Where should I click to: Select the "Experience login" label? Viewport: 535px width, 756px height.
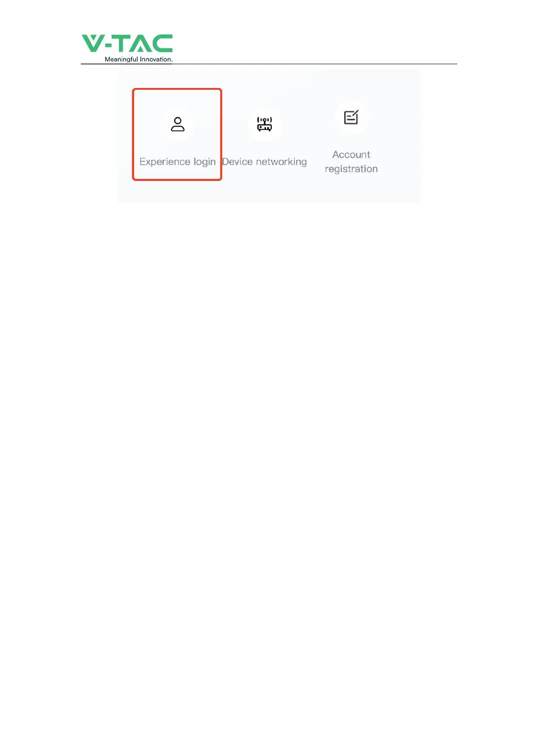pos(177,162)
